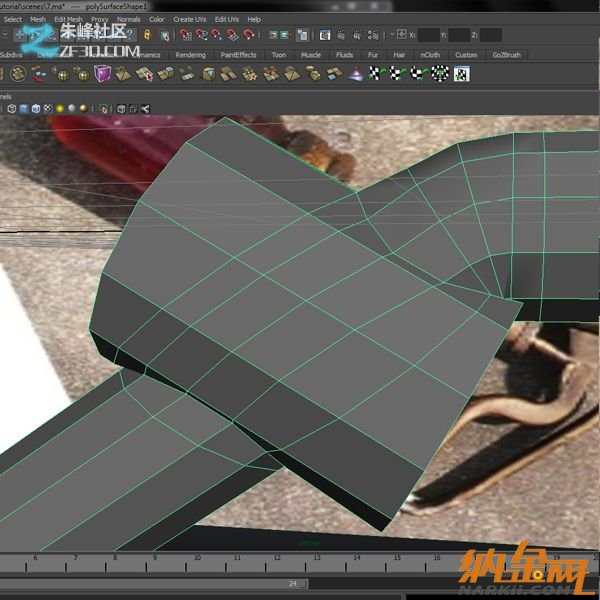Screen dimensions: 600x600
Task: Open the Render View window icon
Action: (x=325, y=35)
